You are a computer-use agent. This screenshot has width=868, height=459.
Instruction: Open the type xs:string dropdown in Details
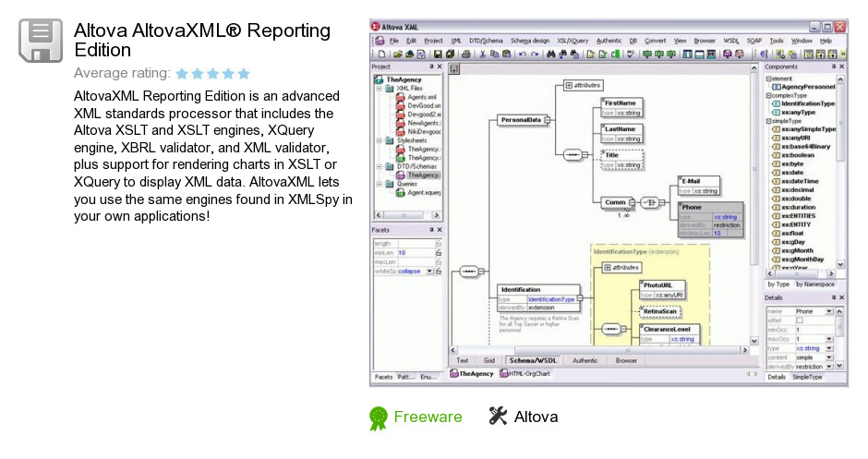829,348
